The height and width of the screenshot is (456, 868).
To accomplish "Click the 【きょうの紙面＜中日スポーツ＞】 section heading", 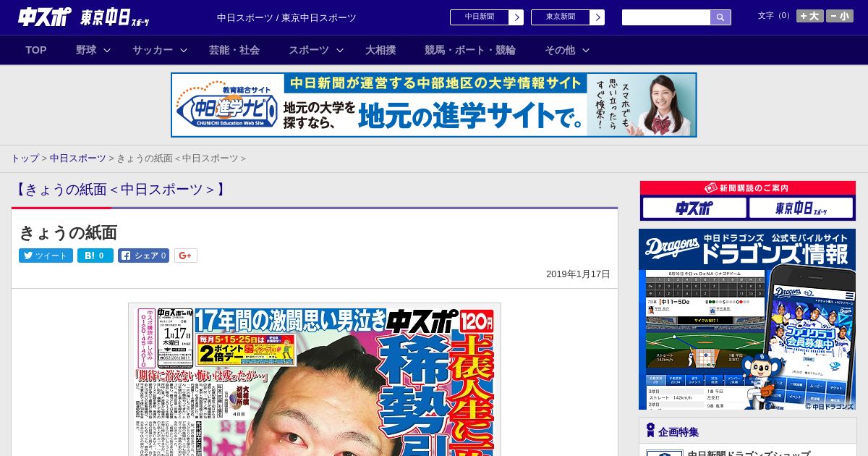I will pos(120,190).
